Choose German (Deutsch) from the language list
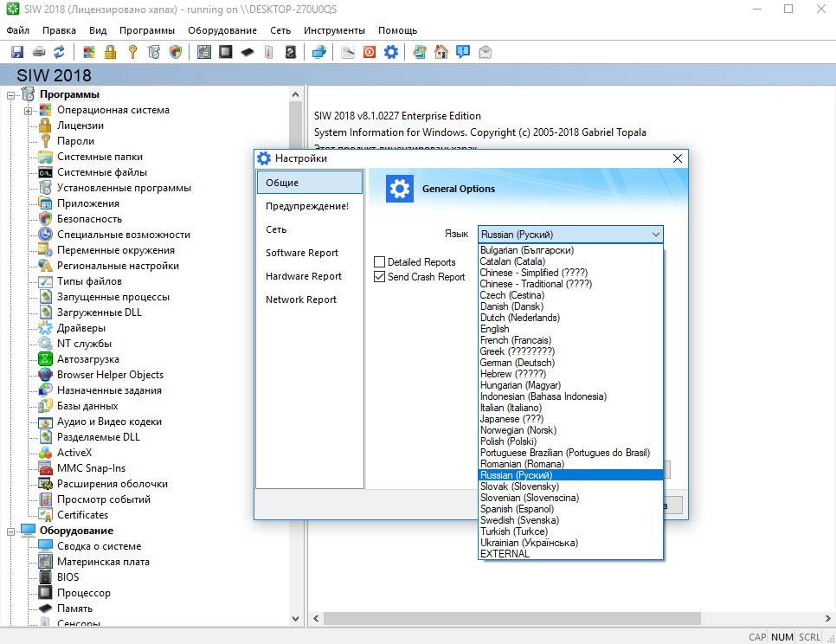 (x=570, y=363)
